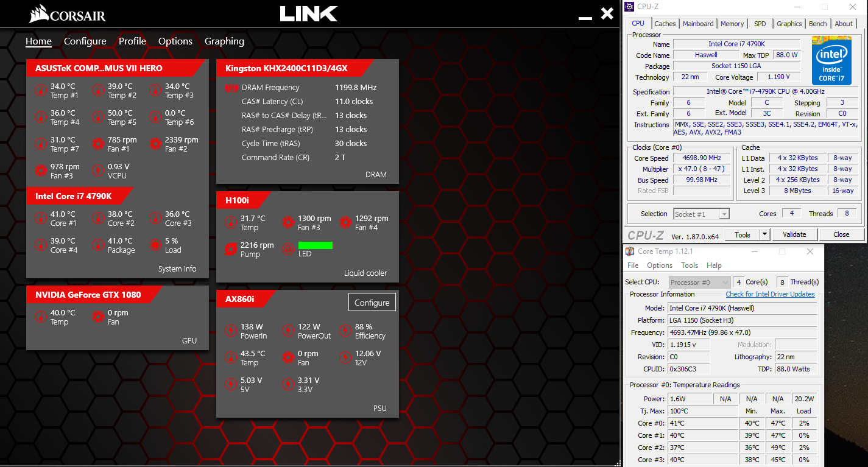Viewport: 868px width, 467px height.
Task: Click the Validate button in CPU-Z
Action: [x=794, y=234]
